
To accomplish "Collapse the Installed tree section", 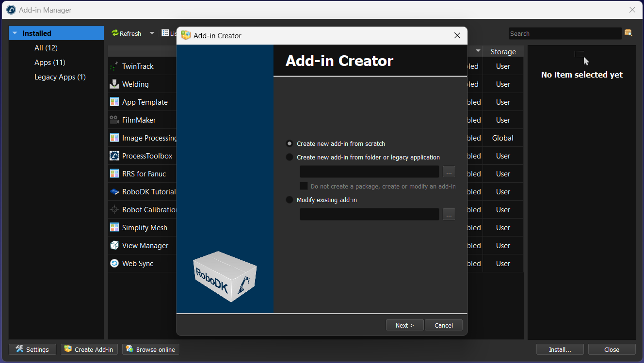I will (x=15, y=33).
